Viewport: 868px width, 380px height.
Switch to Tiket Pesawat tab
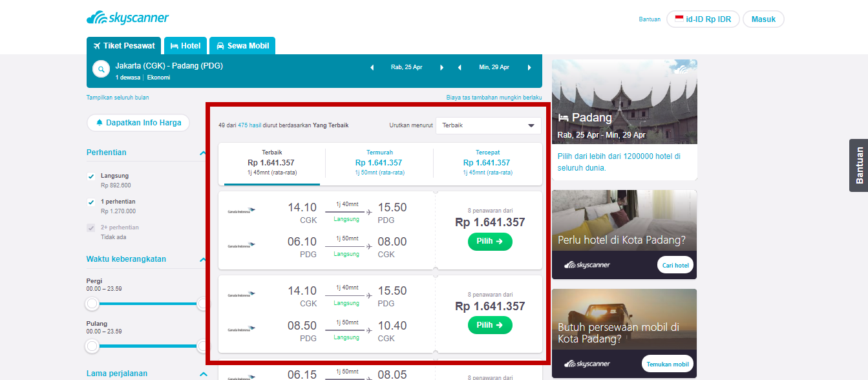(x=124, y=46)
